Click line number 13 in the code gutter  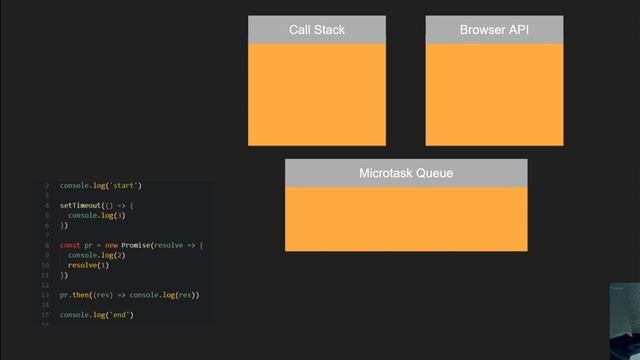click(x=45, y=295)
